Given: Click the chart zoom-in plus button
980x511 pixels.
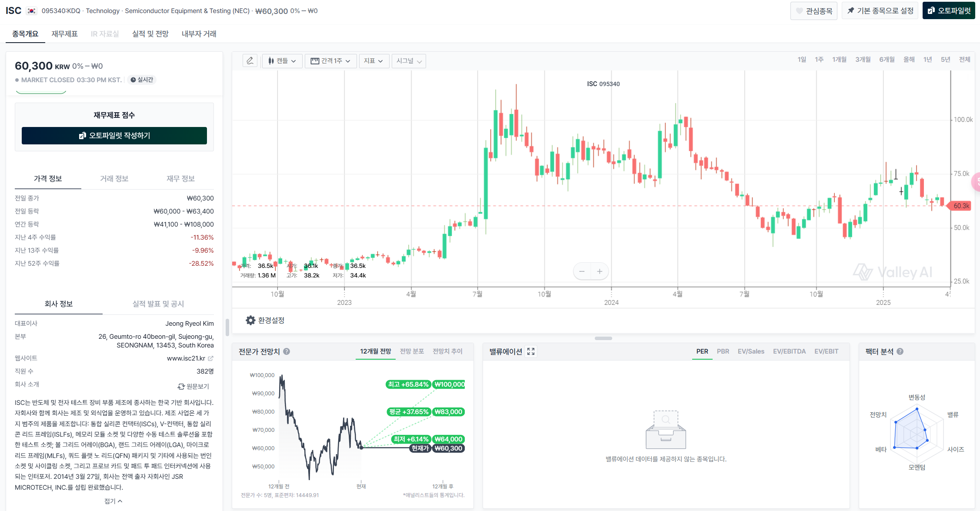Looking at the screenshot, I should 600,271.
